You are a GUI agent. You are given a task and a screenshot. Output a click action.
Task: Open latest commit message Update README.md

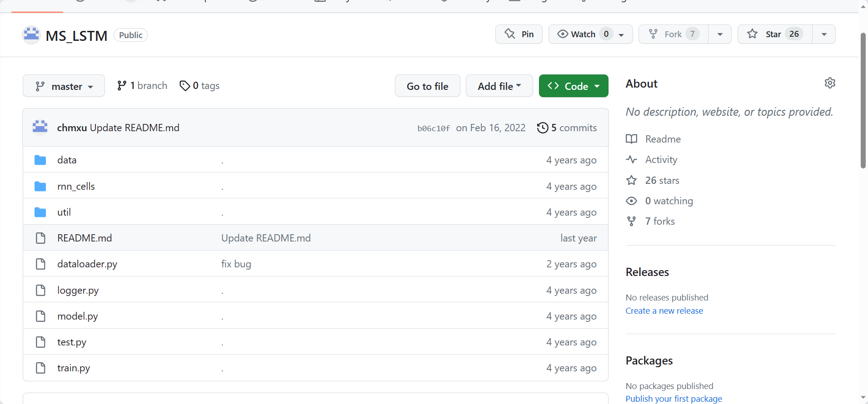coord(135,128)
